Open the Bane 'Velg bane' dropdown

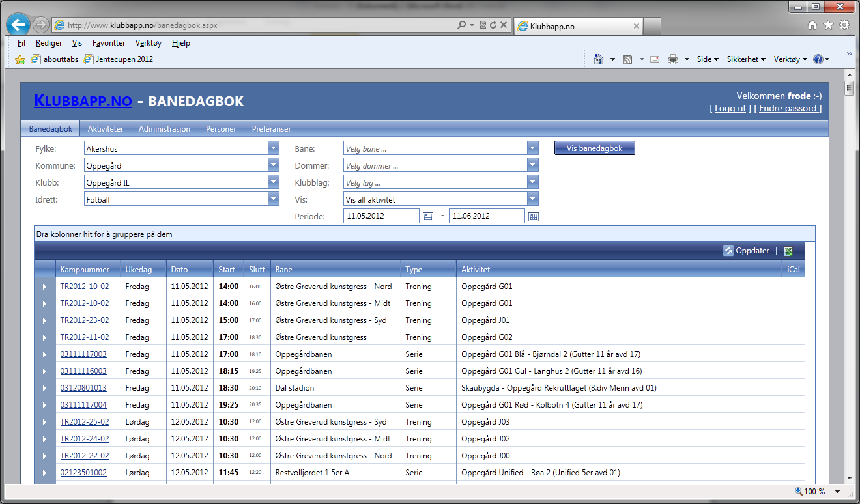[x=533, y=148]
